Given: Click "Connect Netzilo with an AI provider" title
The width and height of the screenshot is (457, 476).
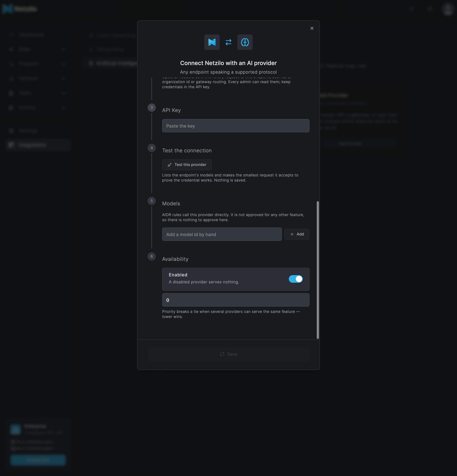Looking at the screenshot, I should click(228, 63).
